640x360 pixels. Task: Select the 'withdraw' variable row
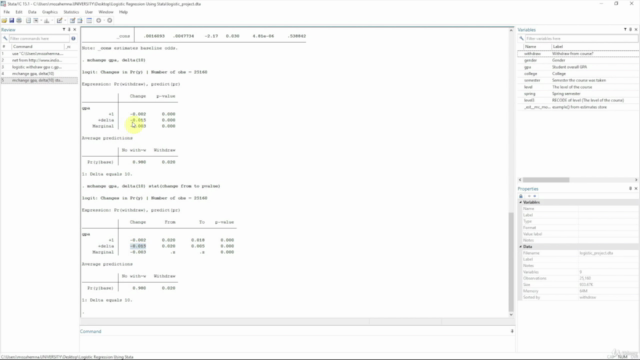pyautogui.click(x=578, y=53)
